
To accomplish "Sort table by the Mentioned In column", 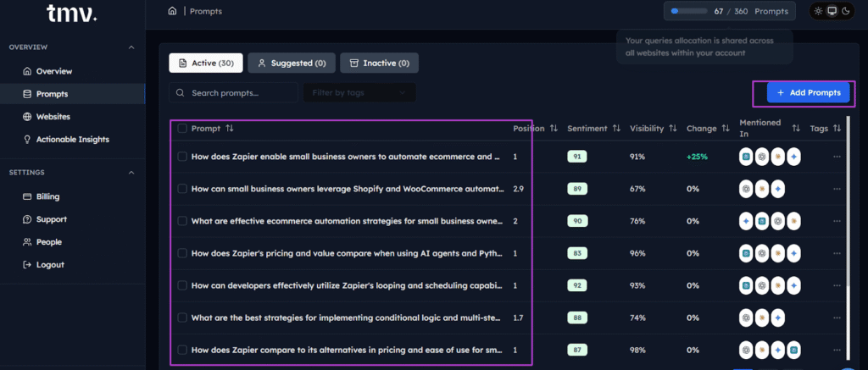I will pyautogui.click(x=796, y=129).
